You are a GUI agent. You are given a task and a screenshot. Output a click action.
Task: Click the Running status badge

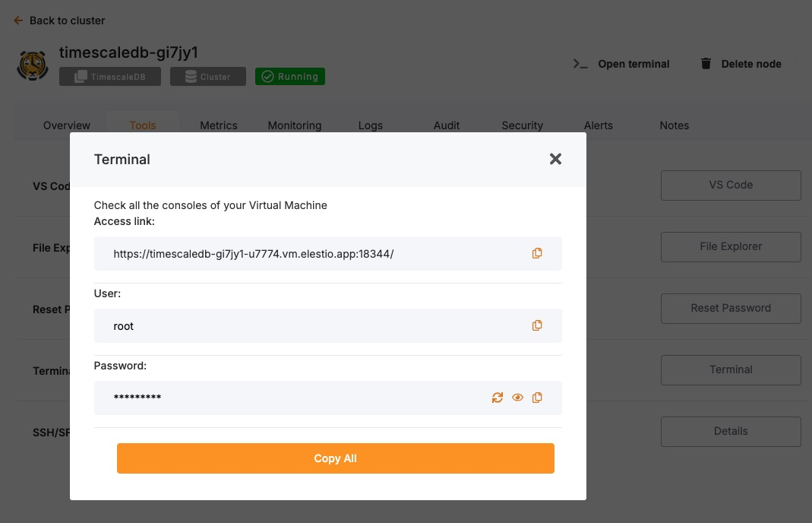pyautogui.click(x=289, y=77)
